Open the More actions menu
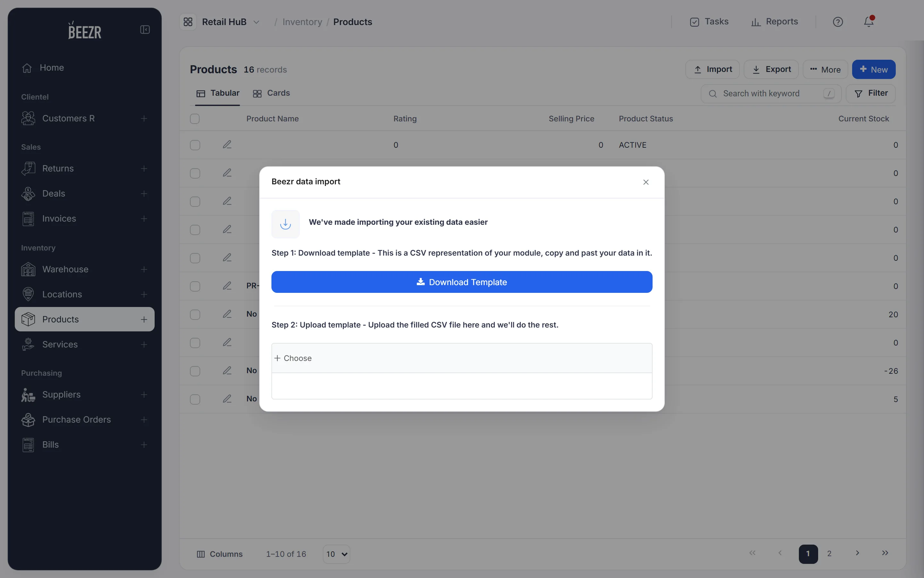The width and height of the screenshot is (924, 578). coord(825,70)
